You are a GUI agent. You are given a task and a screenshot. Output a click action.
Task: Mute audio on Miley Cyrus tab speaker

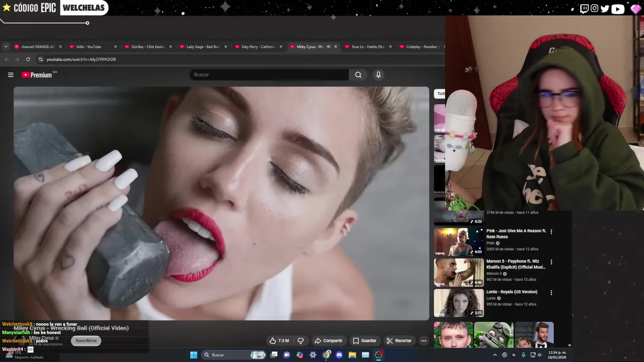click(x=328, y=47)
